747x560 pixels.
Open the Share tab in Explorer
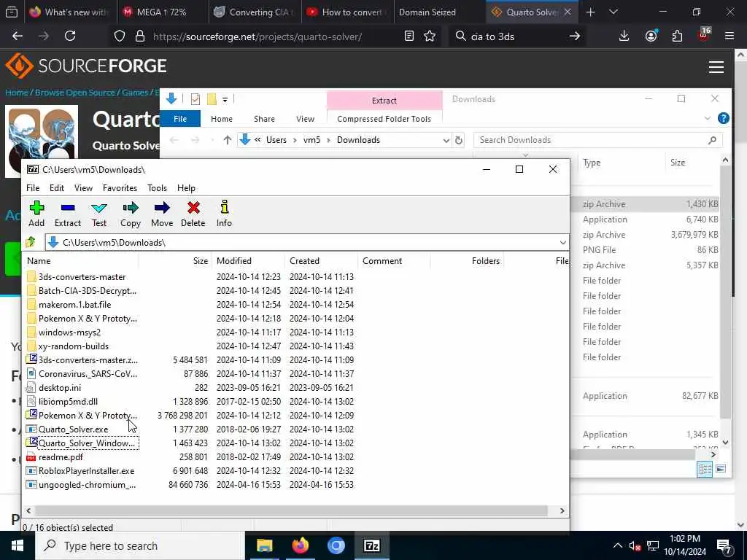coord(264,119)
